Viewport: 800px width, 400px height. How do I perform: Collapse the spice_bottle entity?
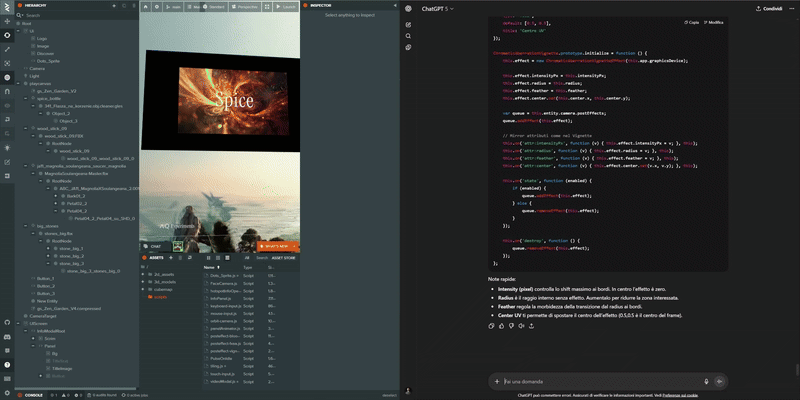pyautogui.click(x=26, y=98)
